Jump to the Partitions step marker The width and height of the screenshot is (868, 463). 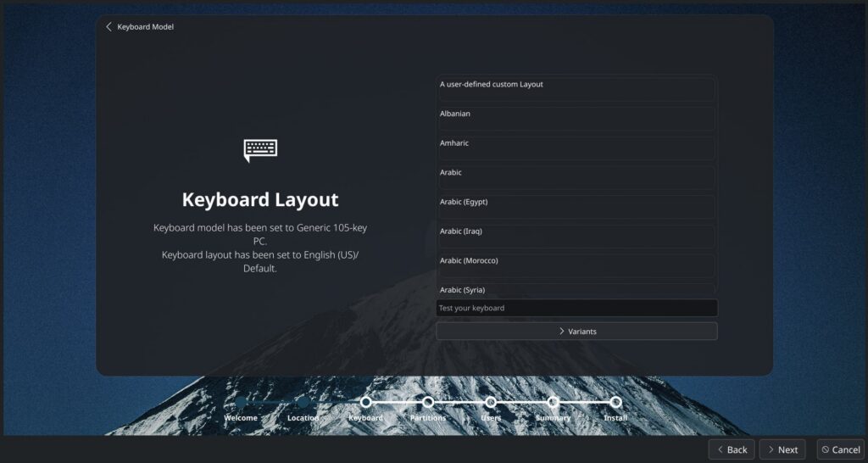click(428, 402)
